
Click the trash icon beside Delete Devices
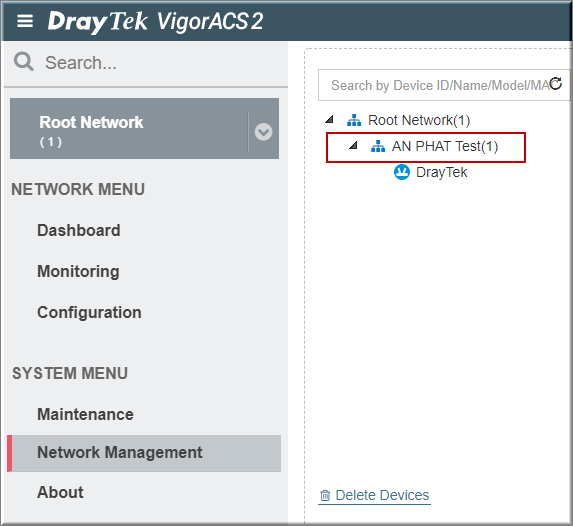pyautogui.click(x=325, y=496)
